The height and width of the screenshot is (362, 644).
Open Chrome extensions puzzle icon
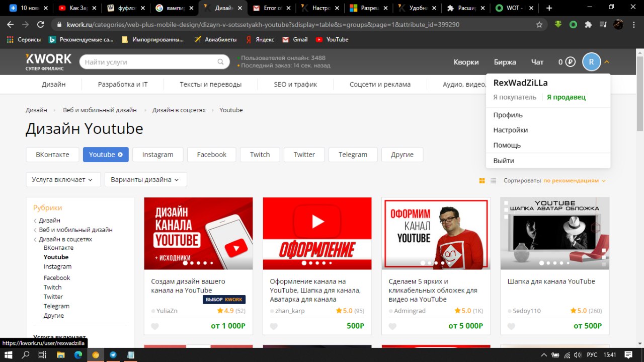pos(588,25)
